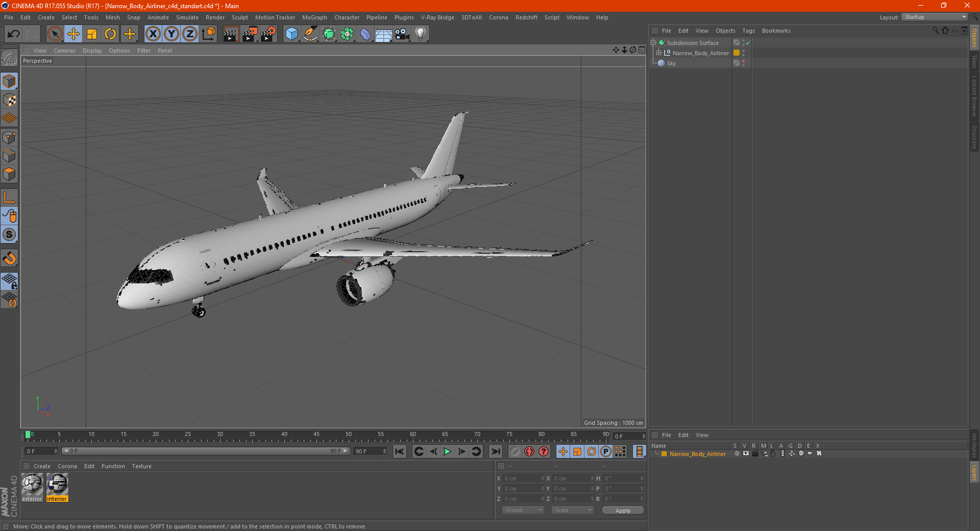The height and width of the screenshot is (531, 980).
Task: Activate the Move tool in toolbar
Action: (x=73, y=34)
